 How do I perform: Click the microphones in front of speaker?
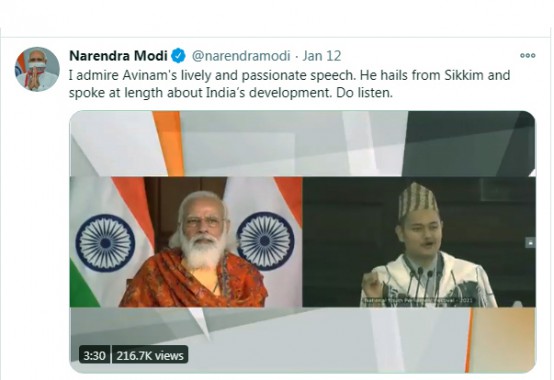point(422,284)
